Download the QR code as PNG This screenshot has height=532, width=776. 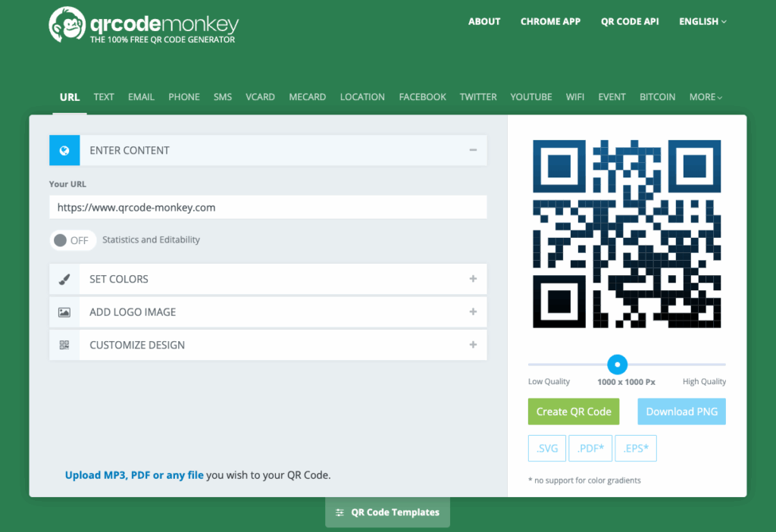(x=681, y=411)
